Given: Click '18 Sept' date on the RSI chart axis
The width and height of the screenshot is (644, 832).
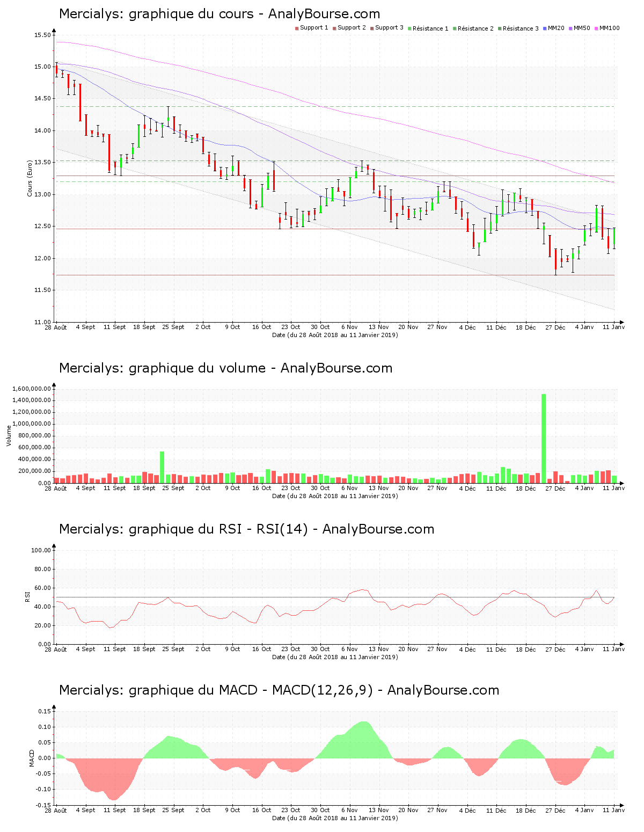Looking at the screenshot, I should tap(144, 649).
